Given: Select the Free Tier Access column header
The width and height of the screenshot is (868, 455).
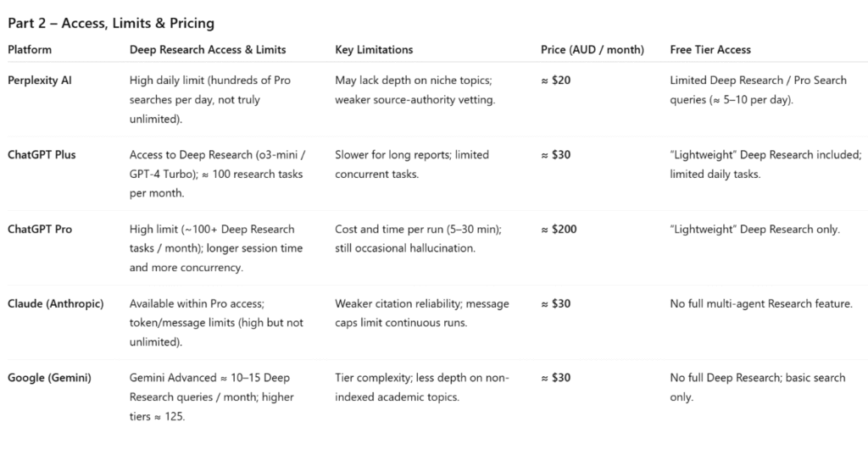Looking at the screenshot, I should [x=710, y=50].
